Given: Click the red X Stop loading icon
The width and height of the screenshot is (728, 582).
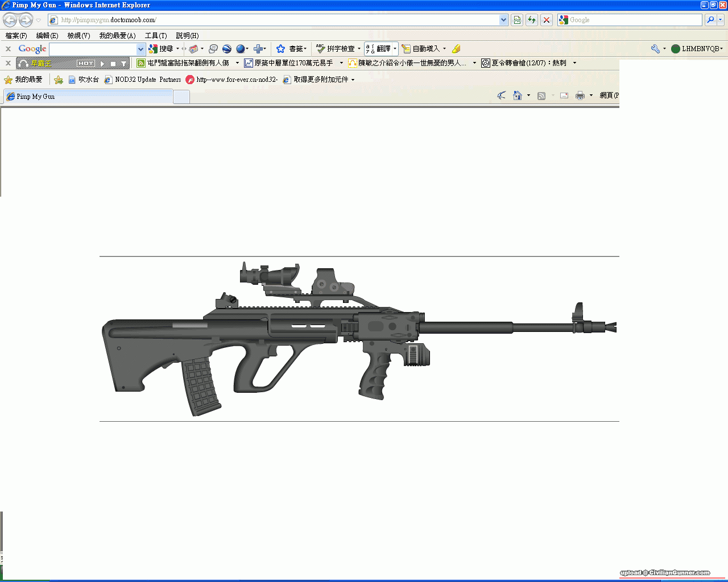Looking at the screenshot, I should click(x=546, y=20).
